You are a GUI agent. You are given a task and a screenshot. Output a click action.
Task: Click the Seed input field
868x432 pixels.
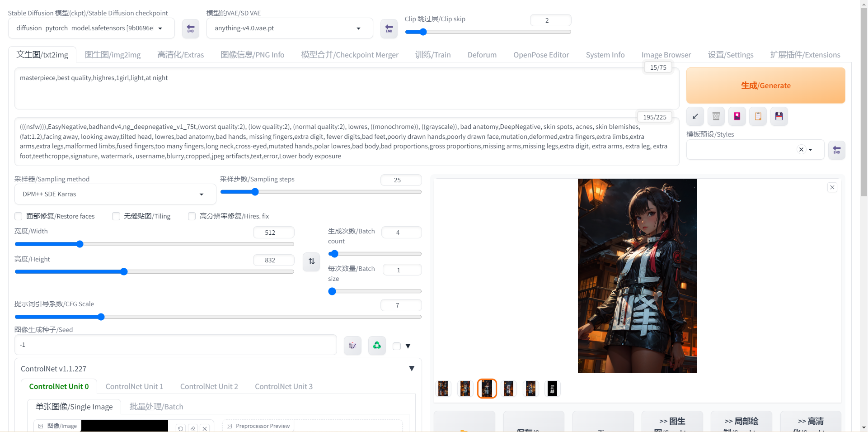click(x=176, y=345)
